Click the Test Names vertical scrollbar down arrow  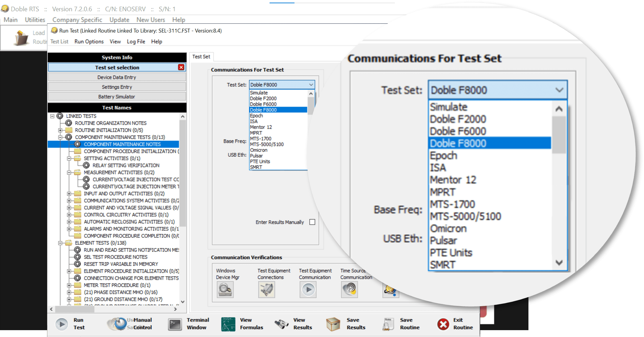183,302
